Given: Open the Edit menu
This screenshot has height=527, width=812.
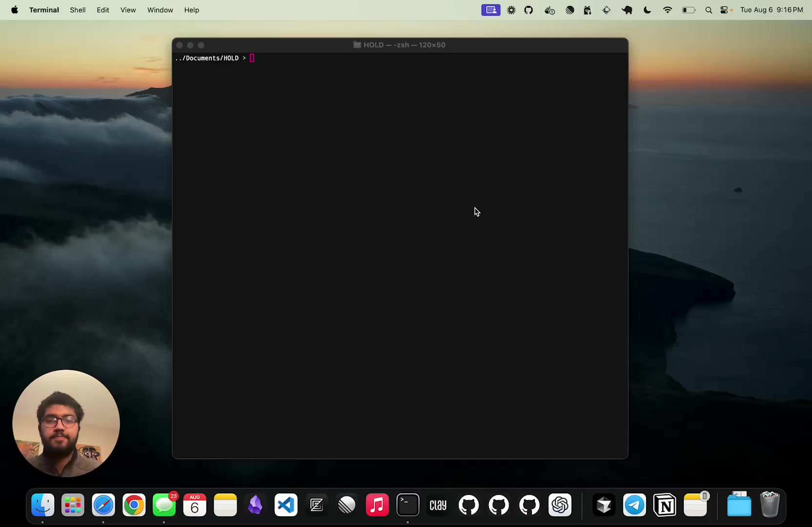Looking at the screenshot, I should [103, 10].
